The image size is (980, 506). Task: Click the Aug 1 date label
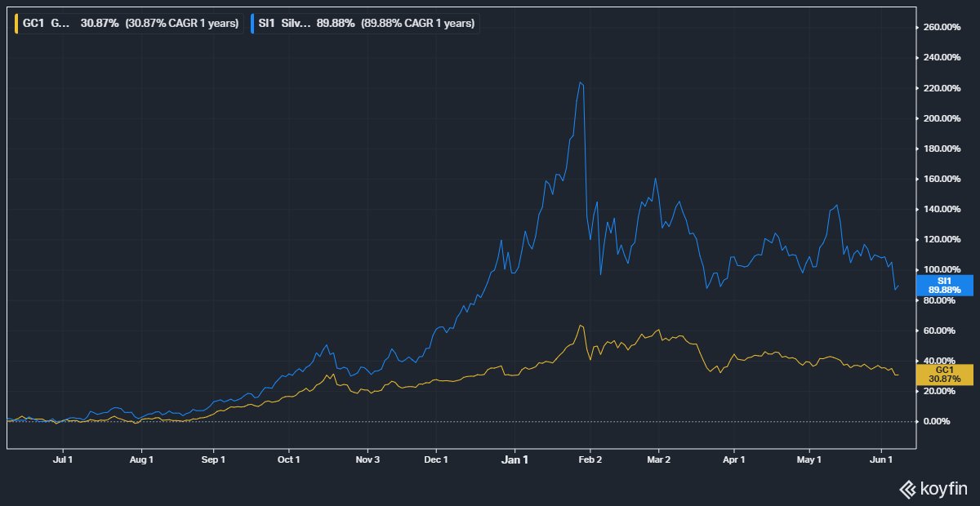(x=141, y=459)
